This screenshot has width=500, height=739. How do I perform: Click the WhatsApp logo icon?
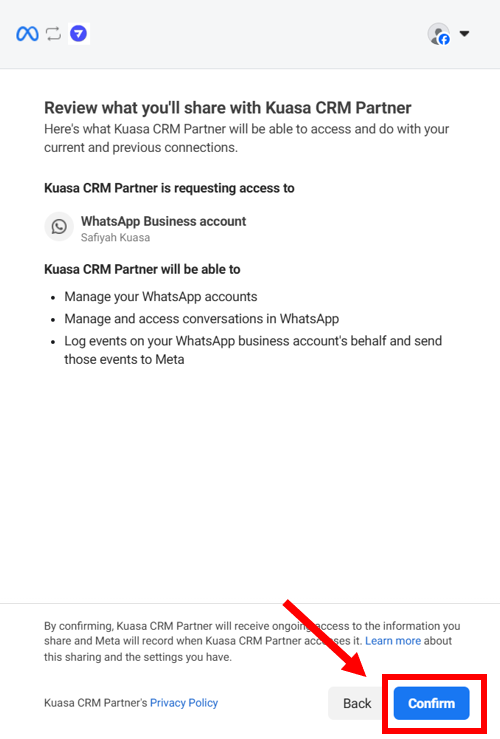tap(59, 227)
